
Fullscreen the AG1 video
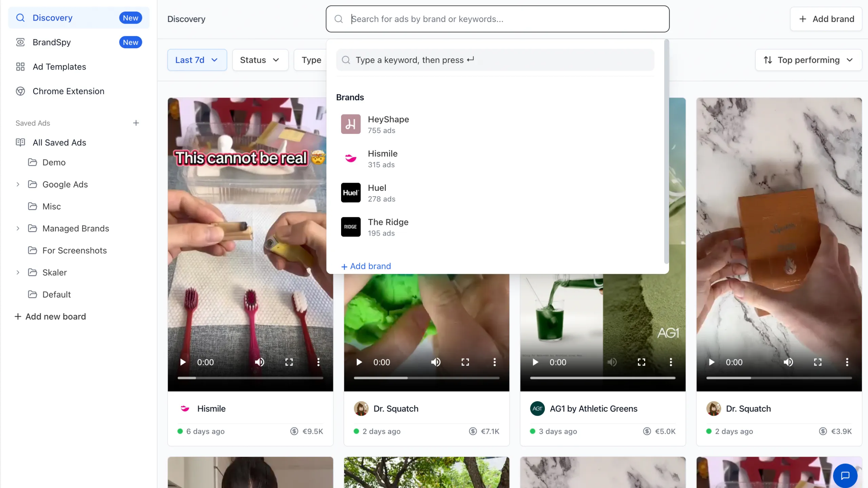tap(642, 362)
